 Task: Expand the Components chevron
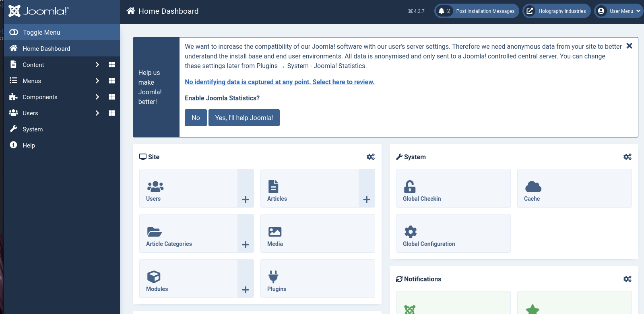click(x=97, y=97)
